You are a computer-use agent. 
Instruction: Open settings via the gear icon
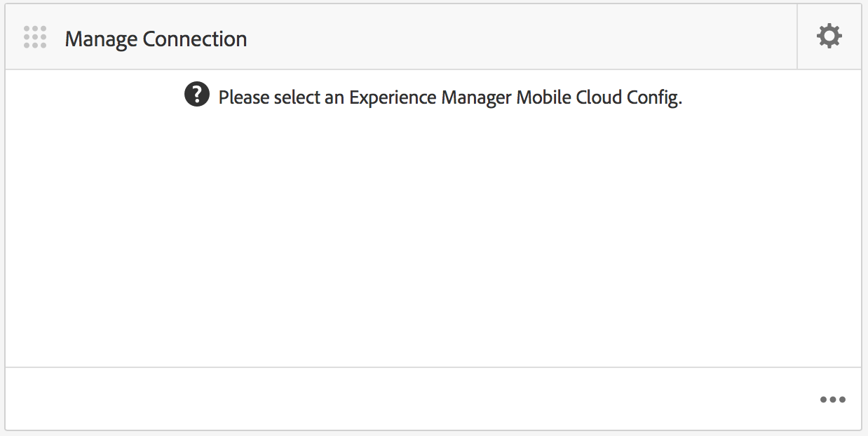pos(829,36)
